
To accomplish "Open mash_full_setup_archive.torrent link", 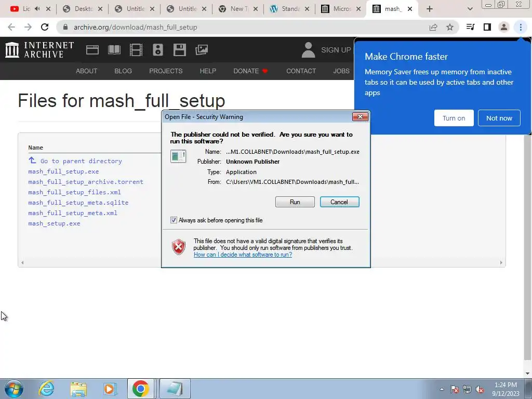I will tap(86, 182).
